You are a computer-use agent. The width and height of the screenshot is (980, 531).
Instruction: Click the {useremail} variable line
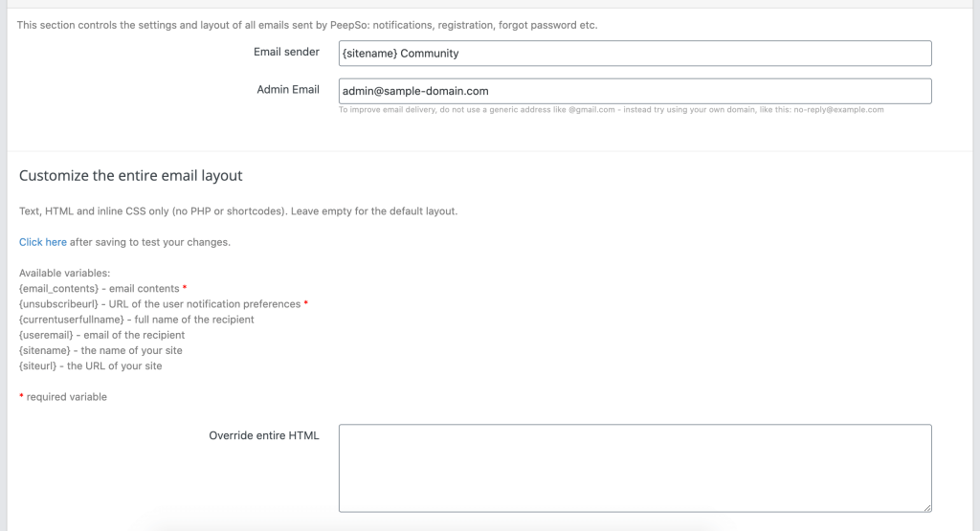tap(101, 336)
